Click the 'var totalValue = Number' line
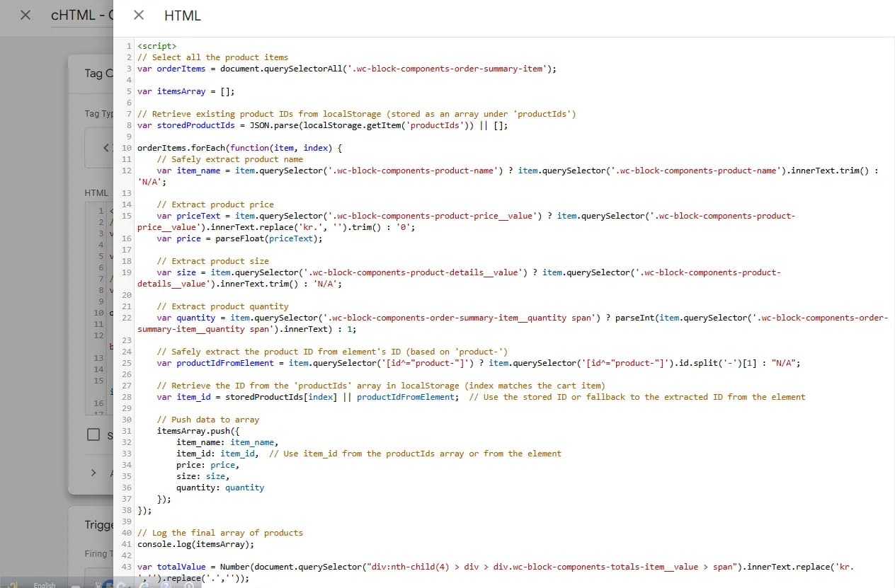The width and height of the screenshot is (895, 588). click(496, 572)
